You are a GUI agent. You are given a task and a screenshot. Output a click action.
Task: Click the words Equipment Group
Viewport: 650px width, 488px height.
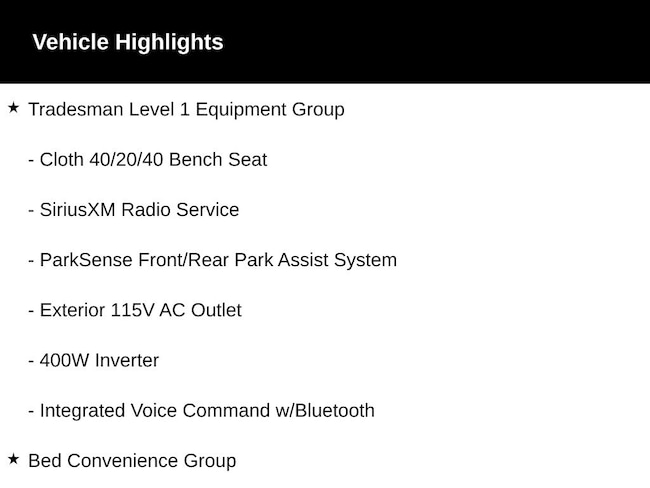270,110
